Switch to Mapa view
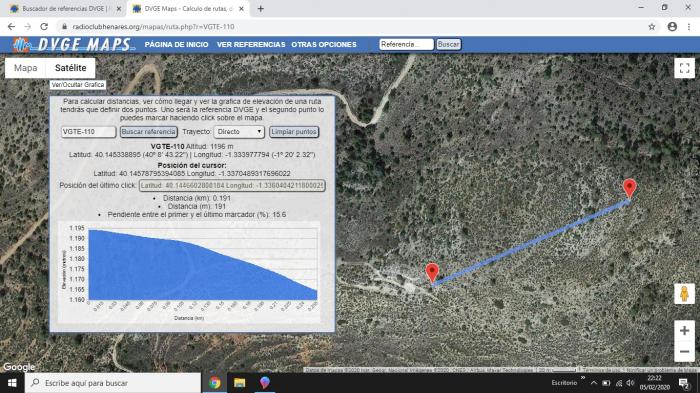 click(25, 68)
